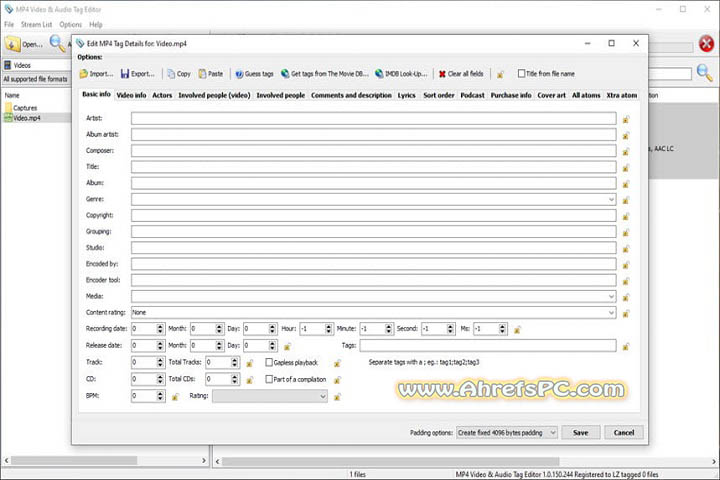This screenshot has width=720, height=480.
Task: Clear all fields with red X button
Action: click(x=461, y=73)
